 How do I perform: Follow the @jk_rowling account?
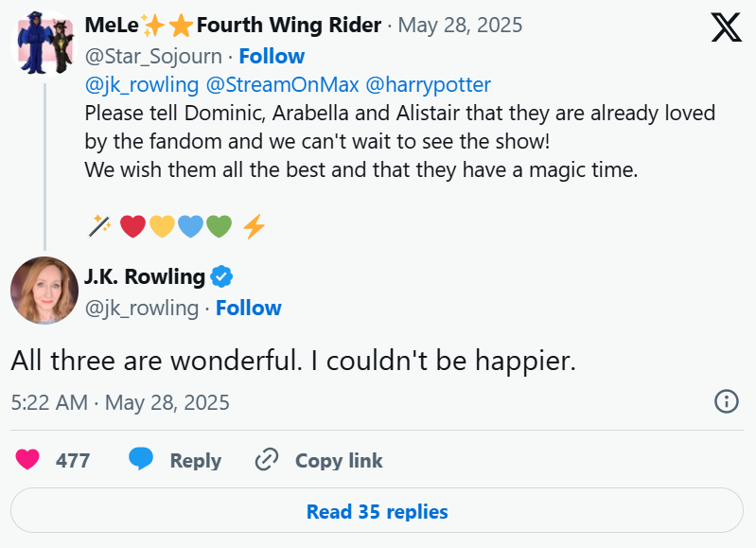tap(248, 308)
